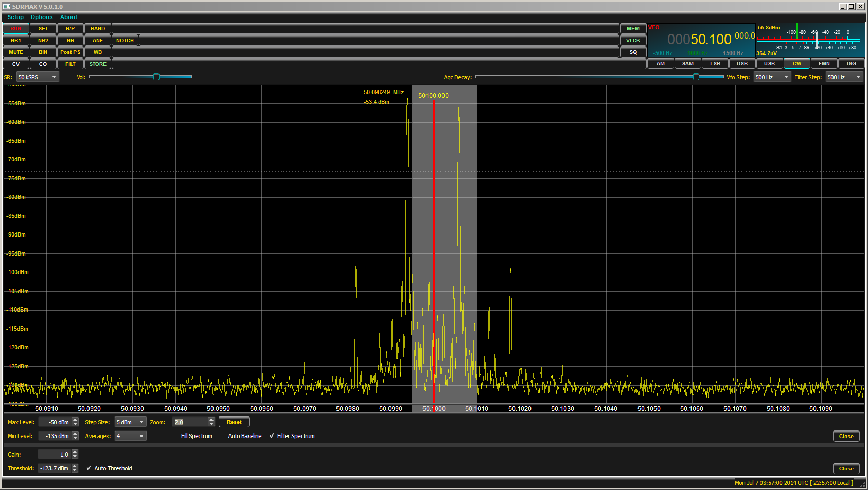Click the STORE button
This screenshot has width=868, height=490.
[98, 64]
